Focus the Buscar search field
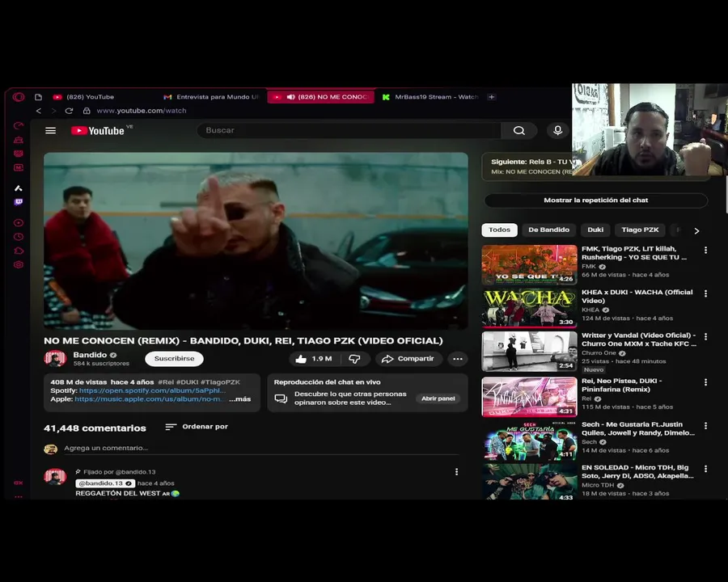The height and width of the screenshot is (582, 728). tap(349, 131)
